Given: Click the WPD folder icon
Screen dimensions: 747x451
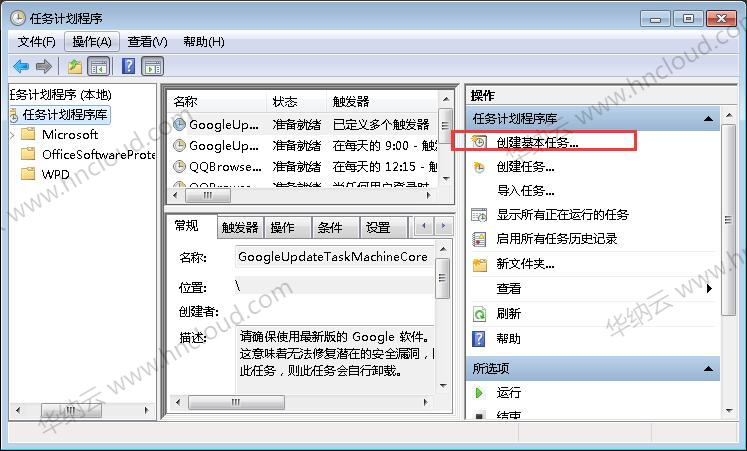Looking at the screenshot, I should pyautogui.click(x=29, y=174).
